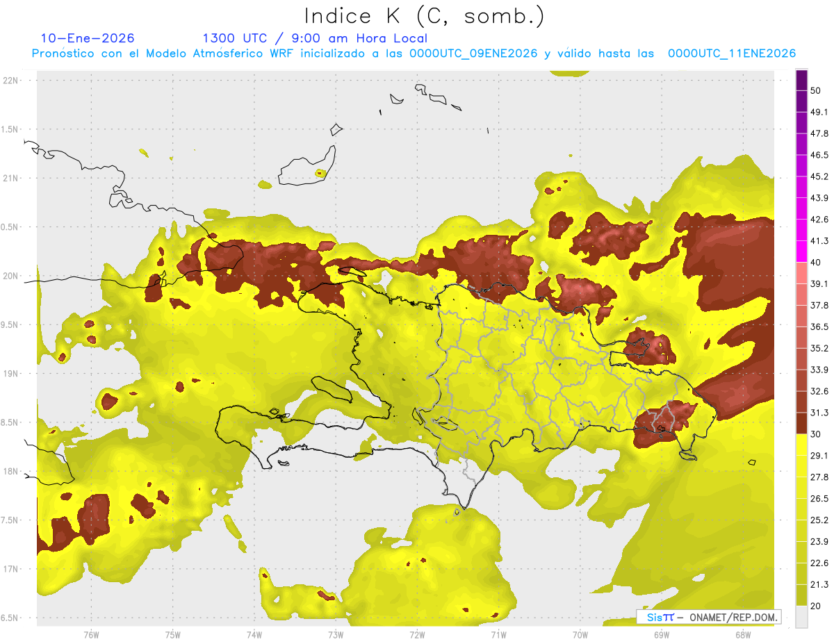The width and height of the screenshot is (834, 644).
Task: Click the "21N" latitude label
Action: click(x=10, y=178)
